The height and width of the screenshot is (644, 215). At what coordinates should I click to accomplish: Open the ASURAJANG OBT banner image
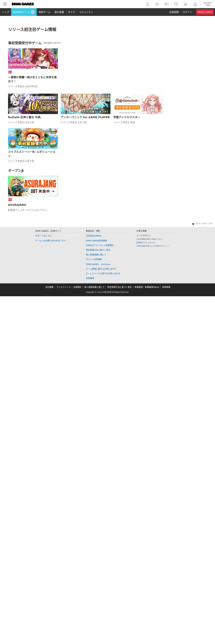[x=33, y=186]
